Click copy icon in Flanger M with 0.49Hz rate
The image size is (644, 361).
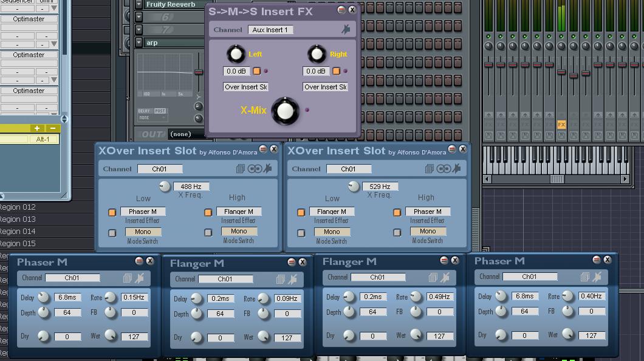(433, 278)
